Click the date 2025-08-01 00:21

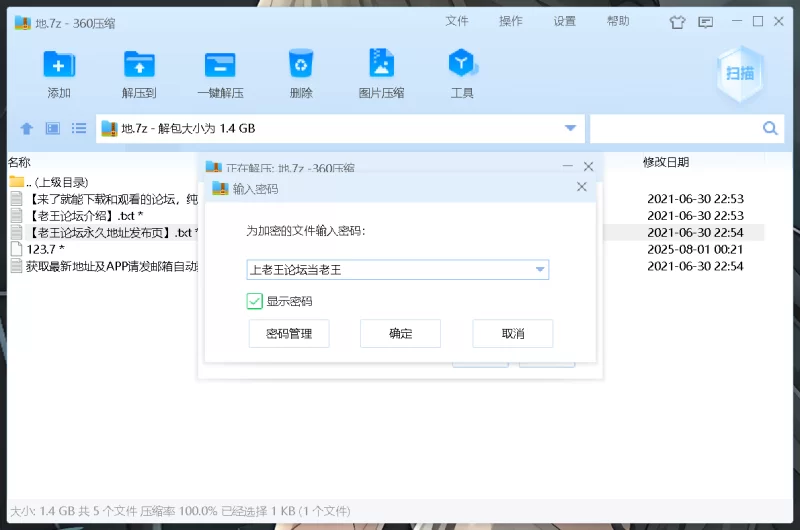[x=695, y=249]
